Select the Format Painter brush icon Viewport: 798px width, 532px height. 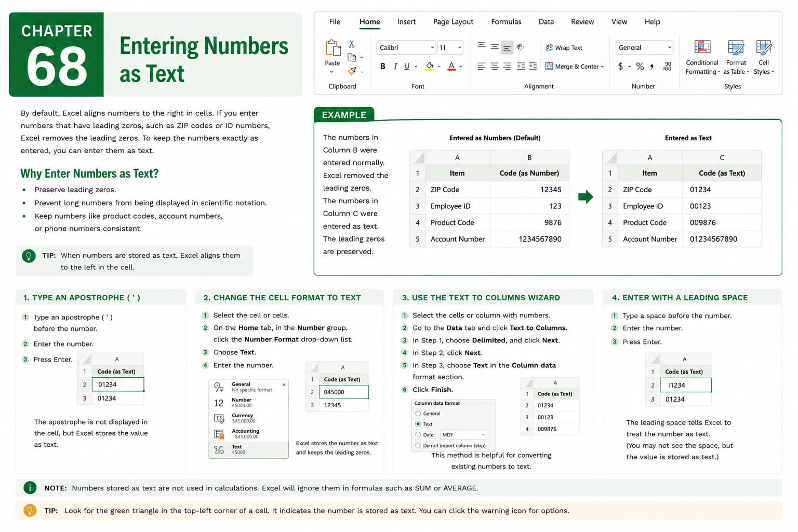coord(352,71)
